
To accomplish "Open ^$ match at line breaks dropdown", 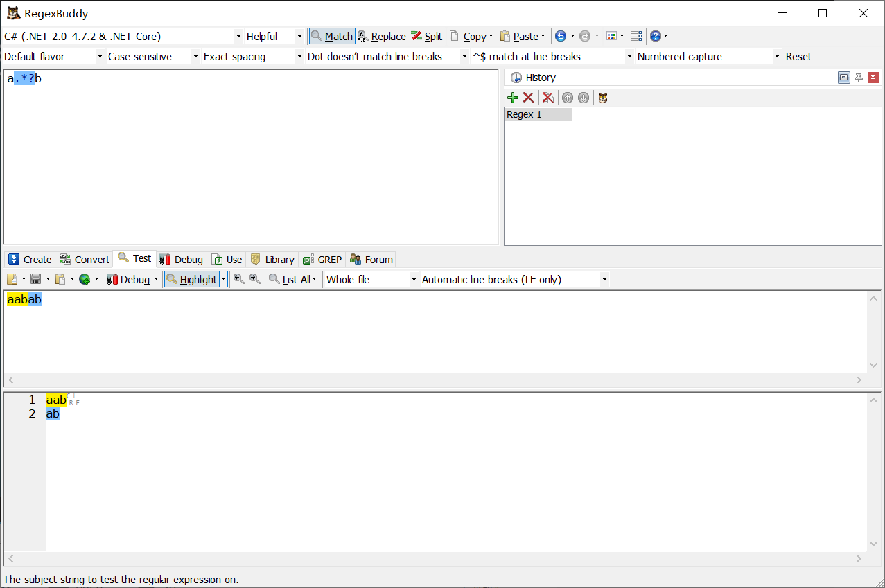I will click(x=629, y=57).
